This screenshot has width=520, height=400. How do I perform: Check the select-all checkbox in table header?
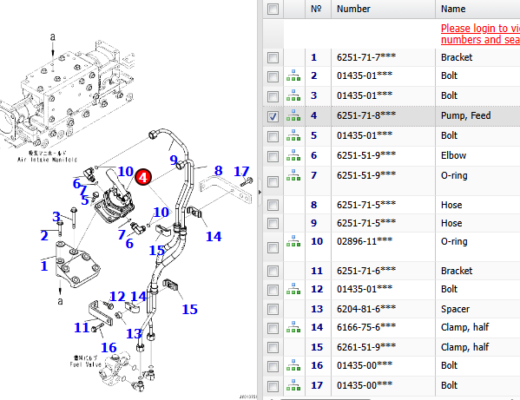pos(273,9)
